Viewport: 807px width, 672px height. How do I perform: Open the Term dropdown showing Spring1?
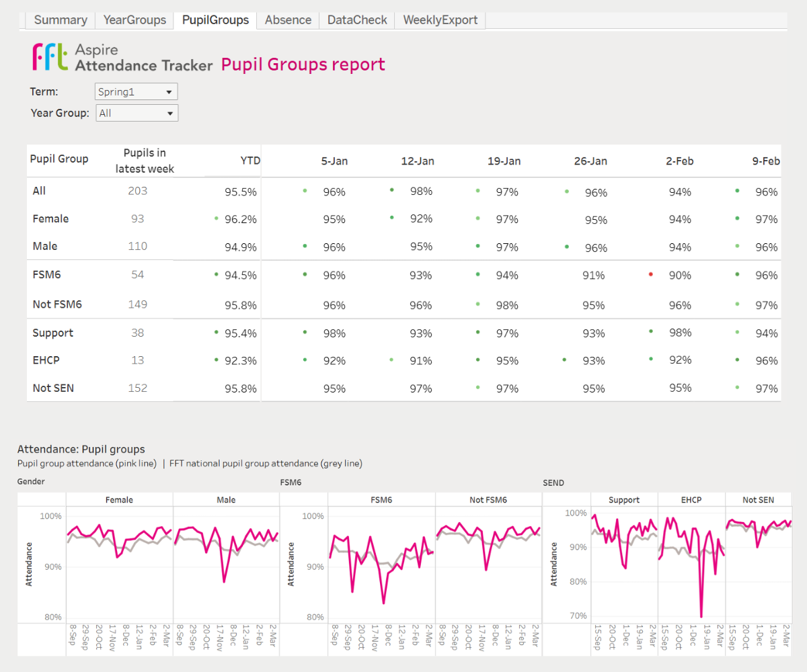pyautogui.click(x=137, y=91)
